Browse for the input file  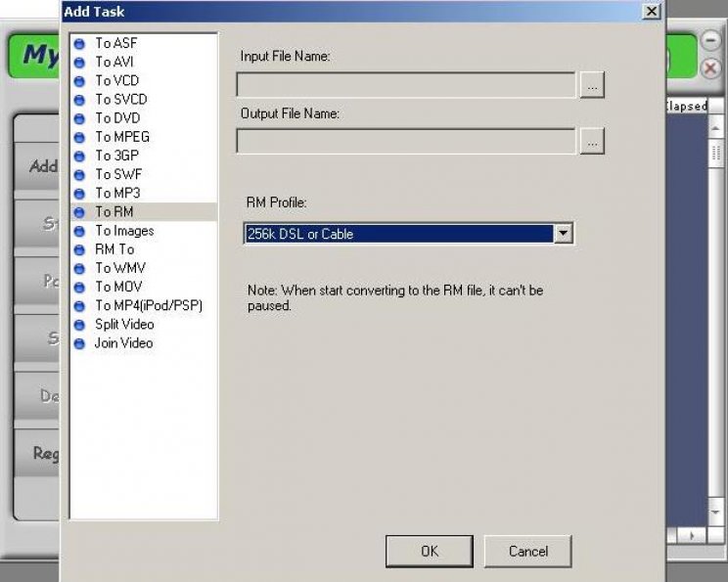tap(592, 85)
